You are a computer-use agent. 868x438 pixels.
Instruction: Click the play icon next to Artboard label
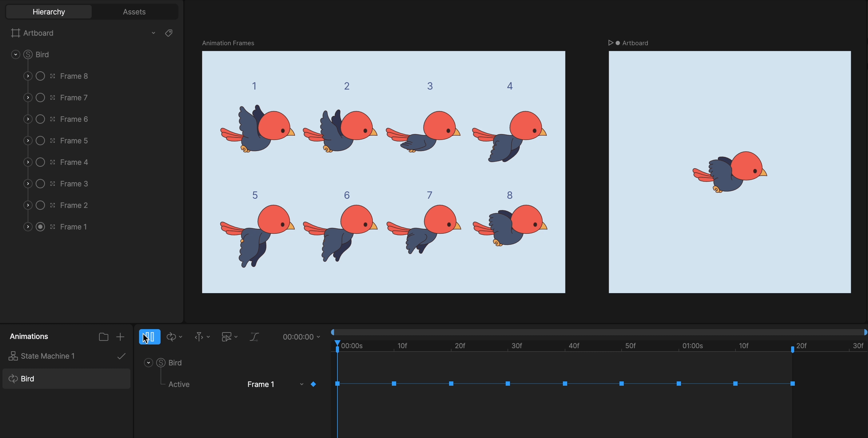[x=610, y=43]
